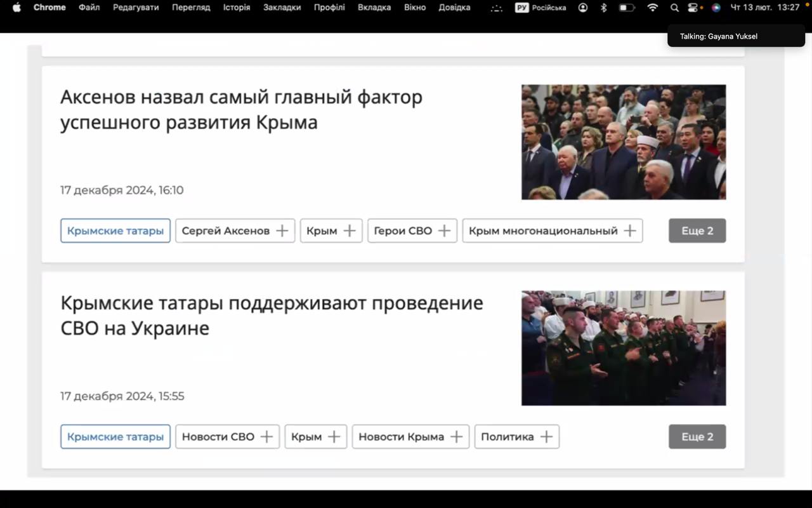Screen dimensions: 812x508
Task: Open the Закладки menu
Action: tap(282, 8)
